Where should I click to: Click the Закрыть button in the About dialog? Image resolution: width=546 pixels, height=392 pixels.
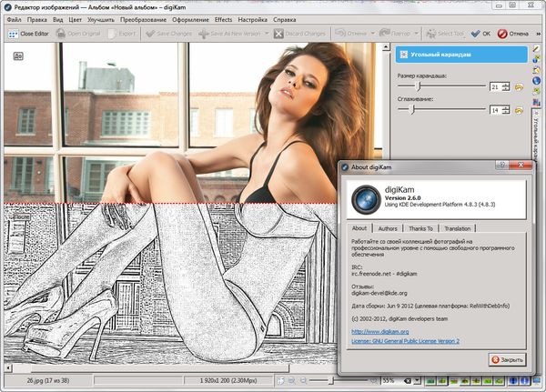coord(508,359)
